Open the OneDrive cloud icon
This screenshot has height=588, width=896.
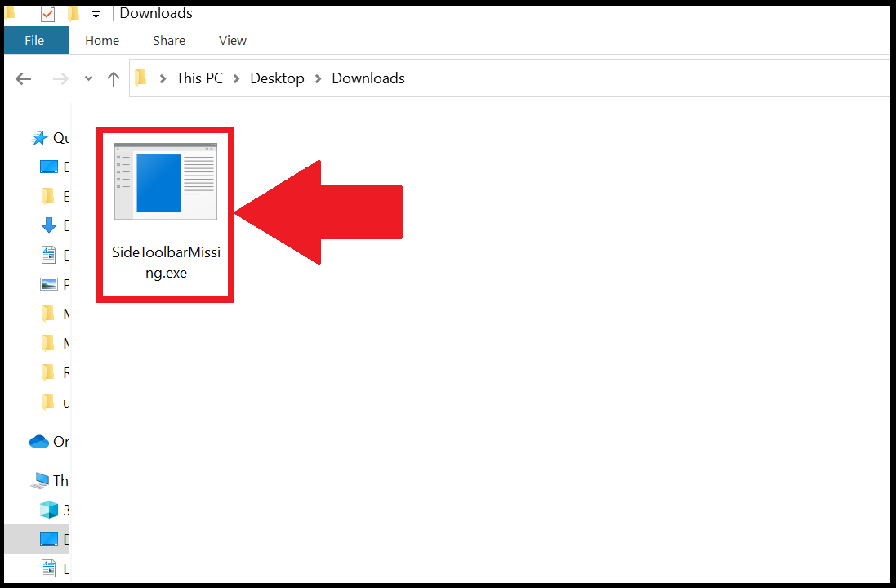[41, 441]
